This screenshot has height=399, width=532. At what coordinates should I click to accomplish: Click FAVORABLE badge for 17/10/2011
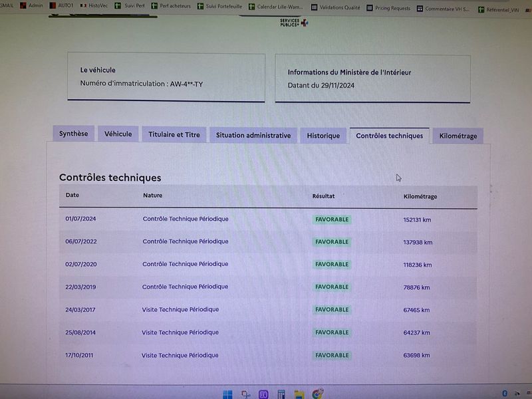click(x=332, y=355)
